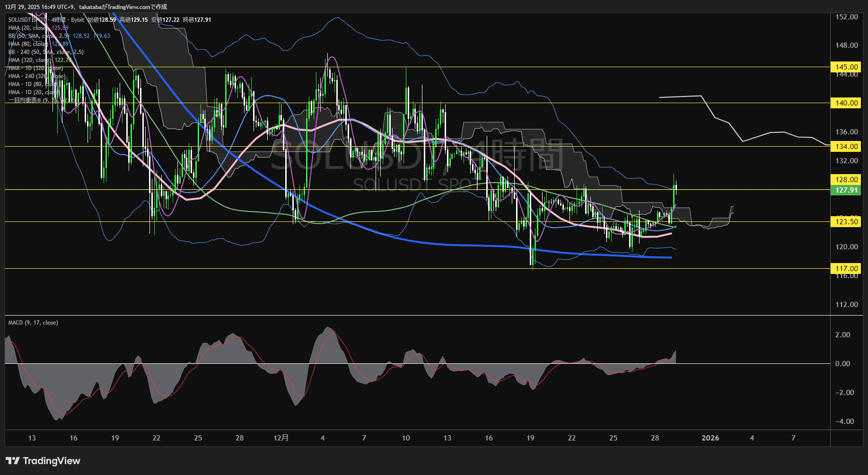Viewport: 868px width, 475px height.
Task: Click the MACD (9, 17, close) legend
Action: pyautogui.click(x=33, y=323)
